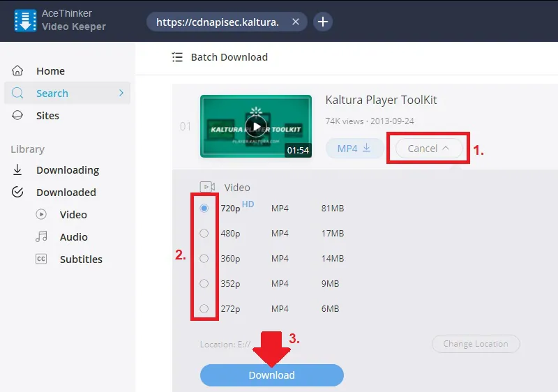Click the HD label next to 720p
Viewport: 558px width, 392px height.
tap(248, 204)
